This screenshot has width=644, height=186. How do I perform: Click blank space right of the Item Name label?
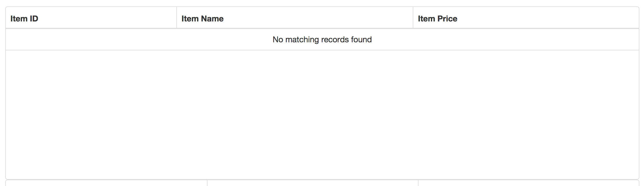pyautogui.click(x=318, y=19)
